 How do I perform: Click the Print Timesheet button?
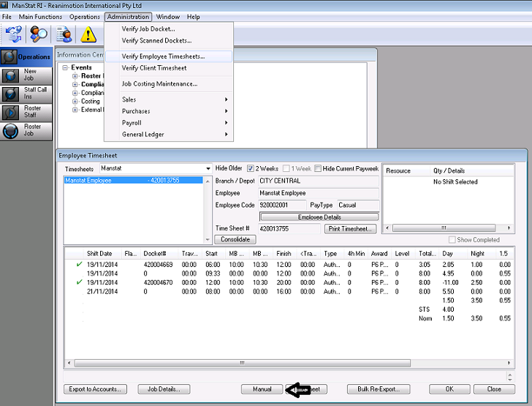pos(350,229)
